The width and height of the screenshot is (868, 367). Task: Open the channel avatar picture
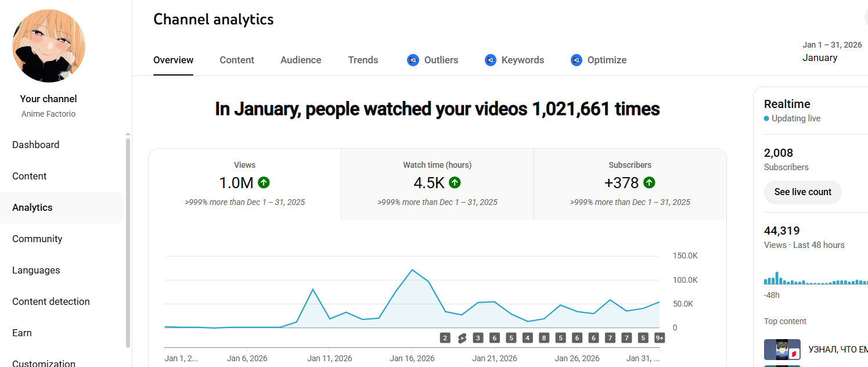pyautogui.click(x=49, y=46)
